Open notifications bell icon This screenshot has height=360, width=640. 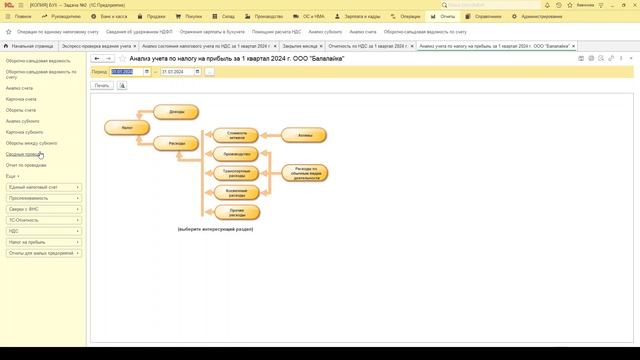pyautogui.click(x=547, y=5)
